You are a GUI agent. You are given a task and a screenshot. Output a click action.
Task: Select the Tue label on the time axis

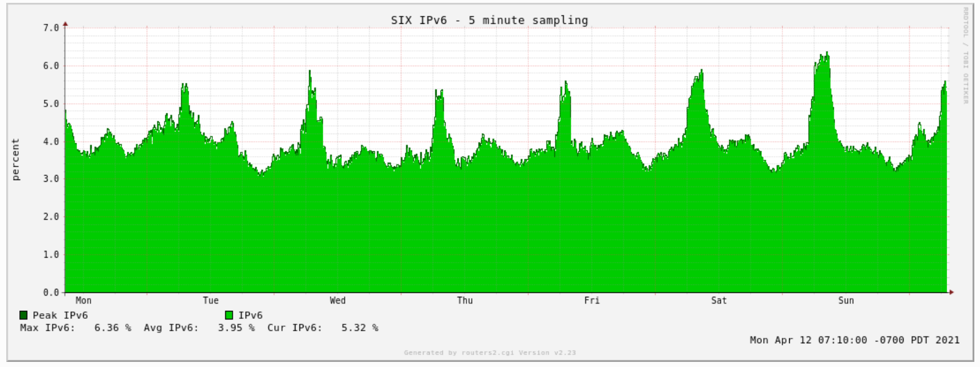(211, 301)
